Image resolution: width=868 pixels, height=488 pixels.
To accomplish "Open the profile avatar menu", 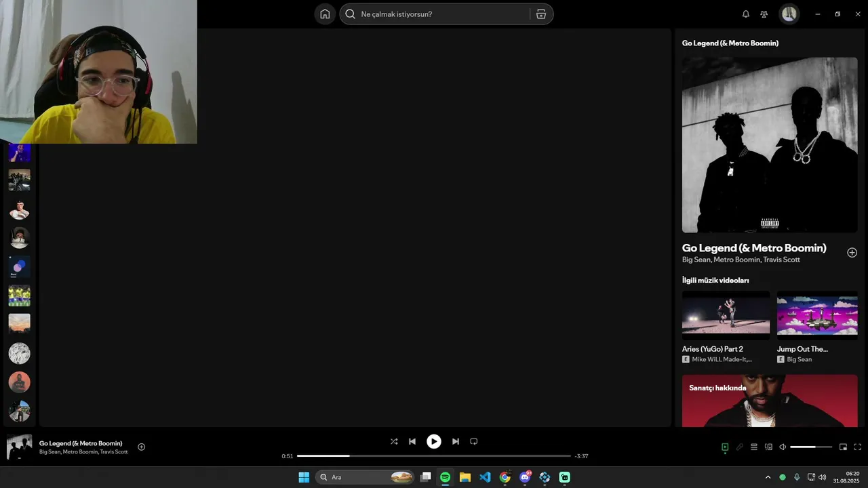I will (x=789, y=14).
